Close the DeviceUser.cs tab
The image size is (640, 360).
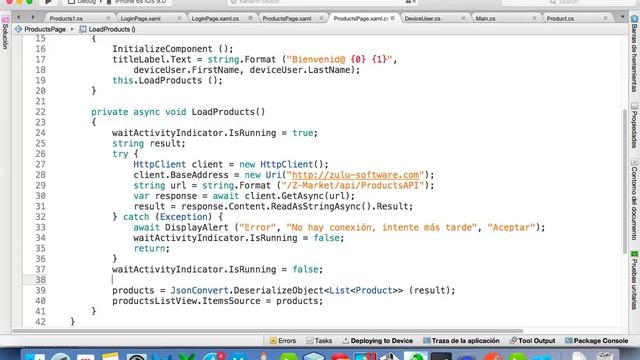click(463, 18)
